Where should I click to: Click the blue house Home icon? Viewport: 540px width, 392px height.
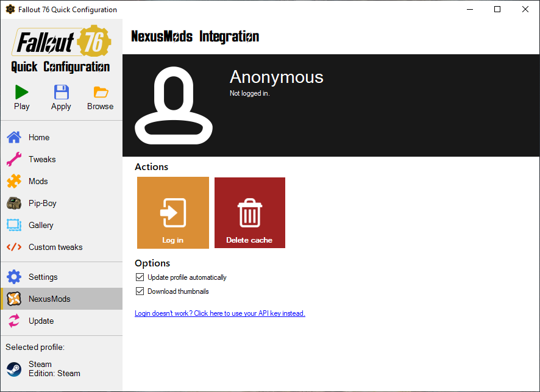pos(14,137)
